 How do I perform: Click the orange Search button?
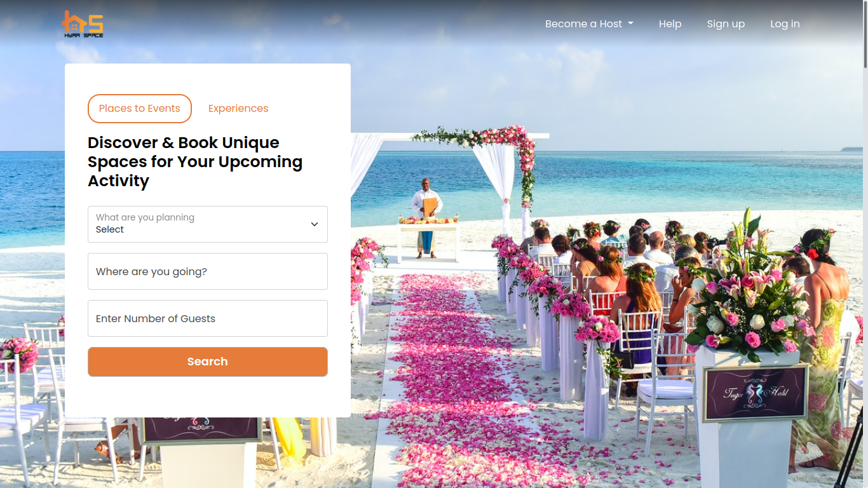click(x=208, y=362)
